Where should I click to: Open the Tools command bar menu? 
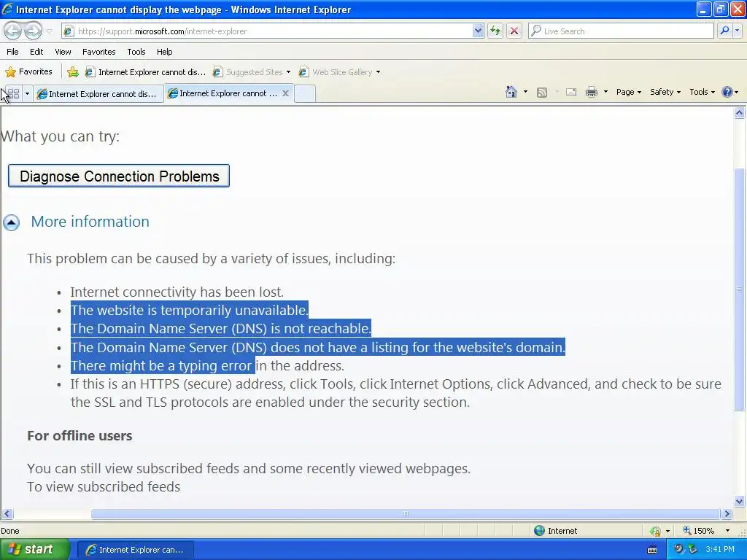pyautogui.click(x=703, y=92)
